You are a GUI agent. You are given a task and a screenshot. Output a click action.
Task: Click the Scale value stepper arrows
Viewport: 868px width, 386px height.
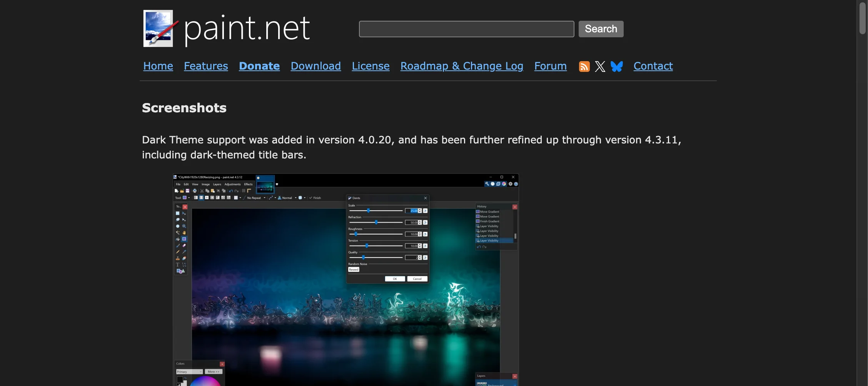[x=420, y=211]
